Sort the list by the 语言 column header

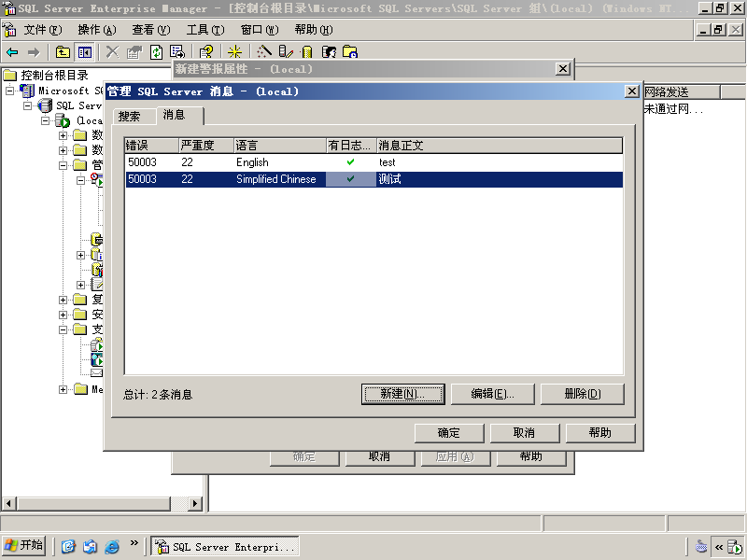pyautogui.click(x=280, y=146)
